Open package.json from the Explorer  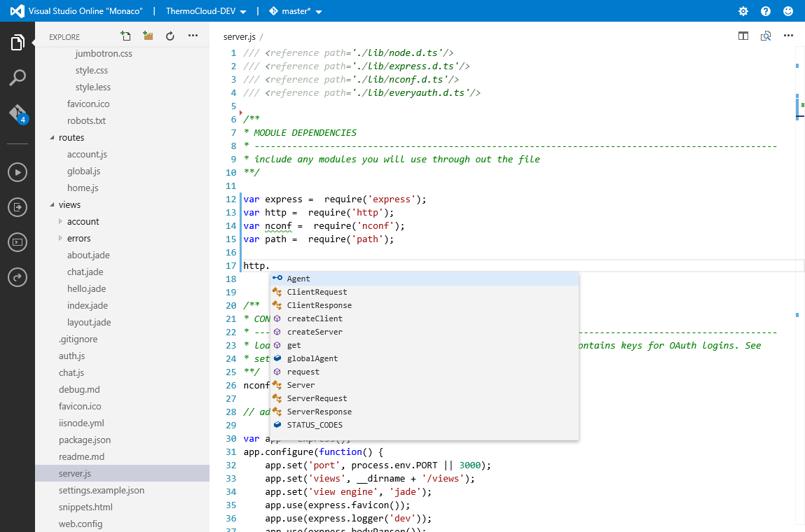point(85,440)
